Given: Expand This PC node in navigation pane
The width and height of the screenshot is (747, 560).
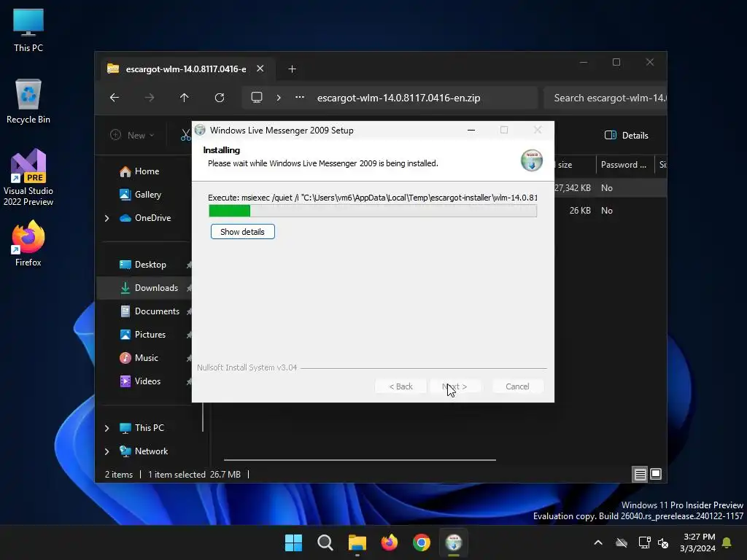Looking at the screenshot, I should coord(107,428).
